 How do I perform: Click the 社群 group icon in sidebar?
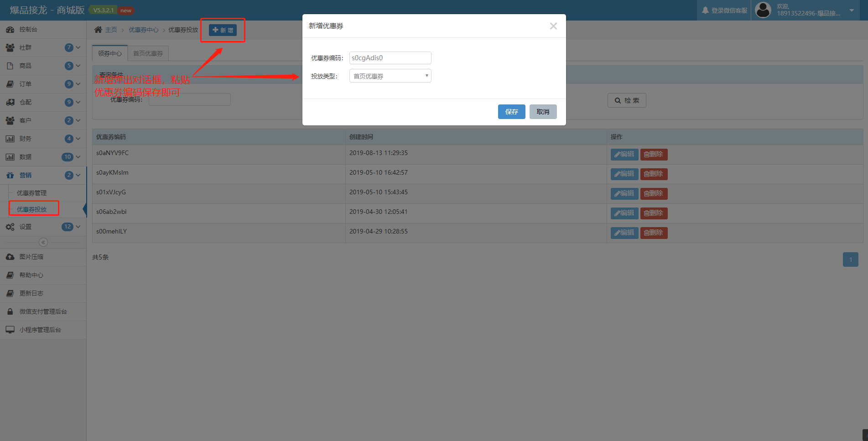pyautogui.click(x=10, y=48)
